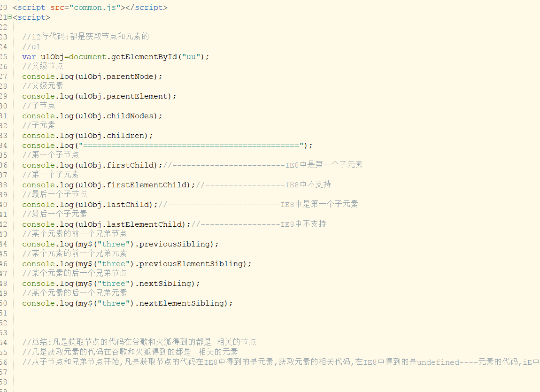Click the previousSibling log line
Viewport: 540px width, 392px height.
[120, 244]
